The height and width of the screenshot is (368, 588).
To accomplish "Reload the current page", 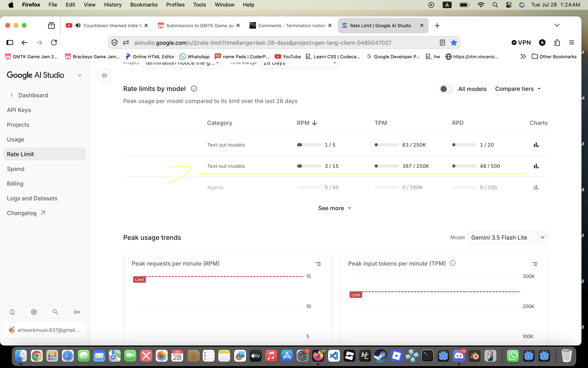I will click(x=54, y=43).
